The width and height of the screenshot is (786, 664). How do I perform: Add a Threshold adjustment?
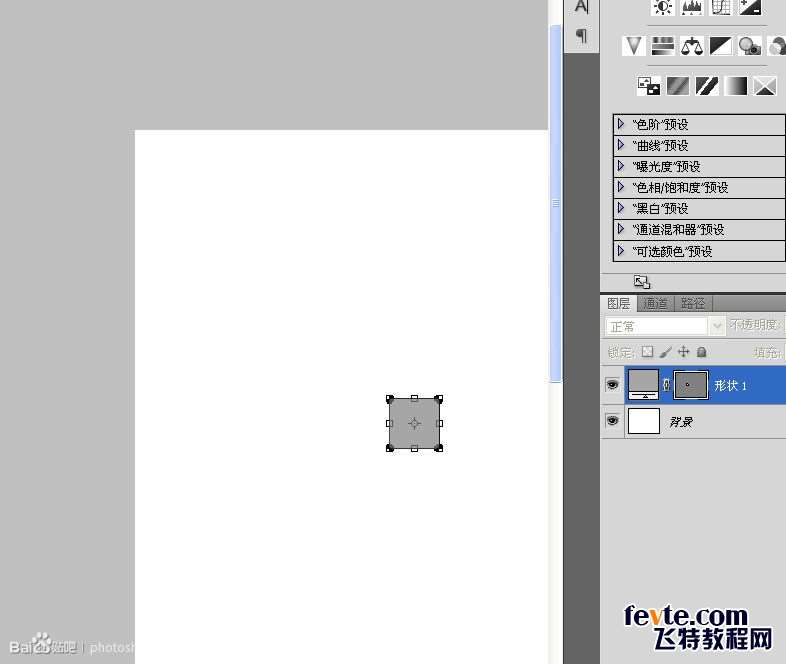707,86
